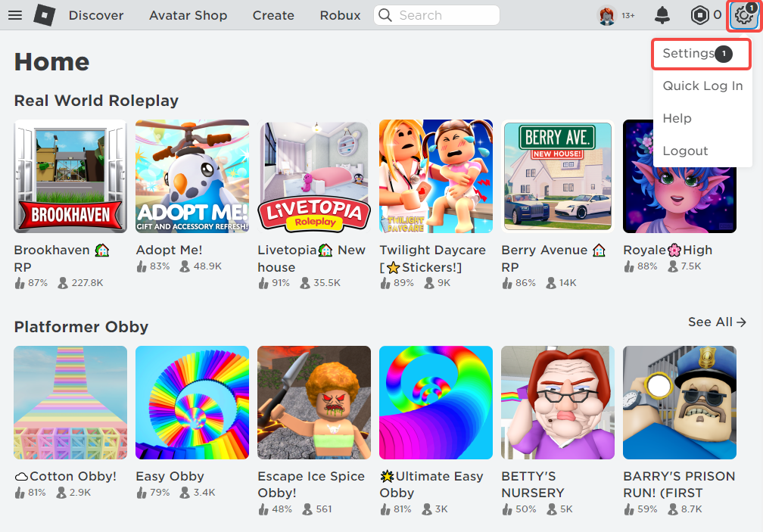
Task: Open the Ultimate Easy Obby thumbnail
Action: coord(436,402)
